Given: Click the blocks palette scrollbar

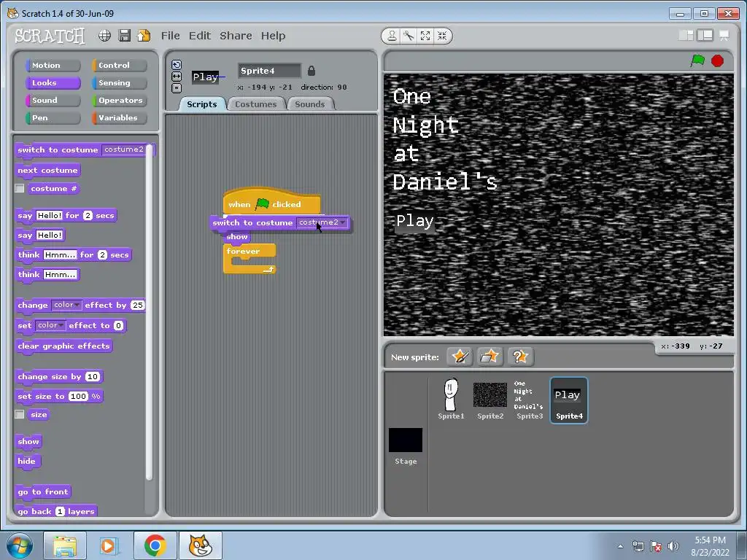Looking at the screenshot, I should (149, 312).
